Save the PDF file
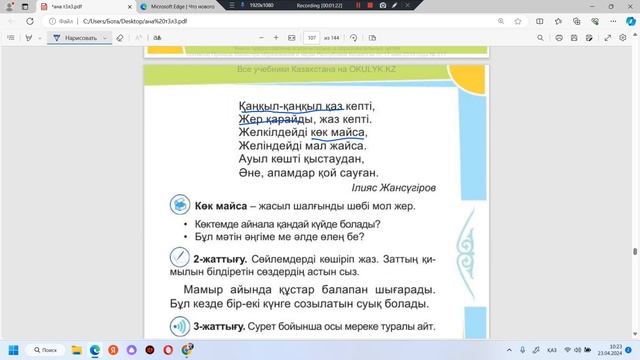The height and width of the screenshot is (360, 640). pyautogui.click(x=574, y=38)
